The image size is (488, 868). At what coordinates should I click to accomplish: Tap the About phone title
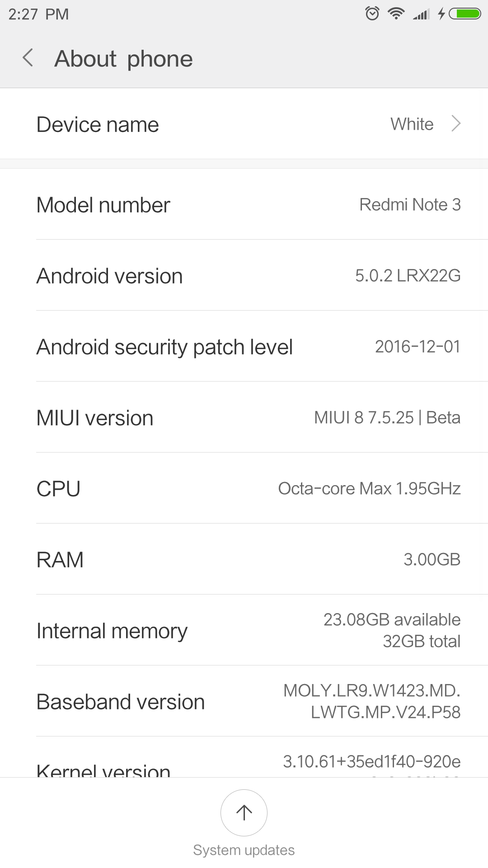point(123,59)
